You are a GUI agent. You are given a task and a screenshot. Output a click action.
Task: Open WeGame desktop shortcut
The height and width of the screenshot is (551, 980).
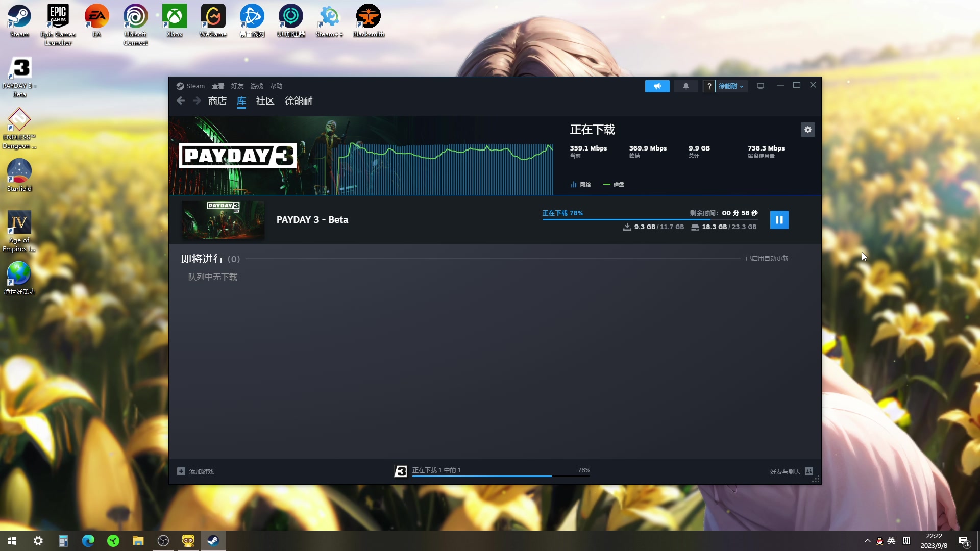tap(213, 21)
